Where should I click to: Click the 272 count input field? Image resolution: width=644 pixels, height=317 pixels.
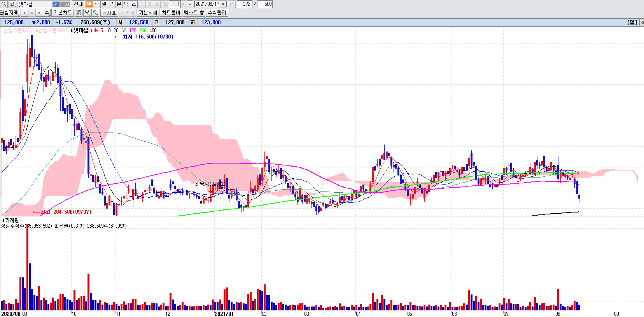245,4
